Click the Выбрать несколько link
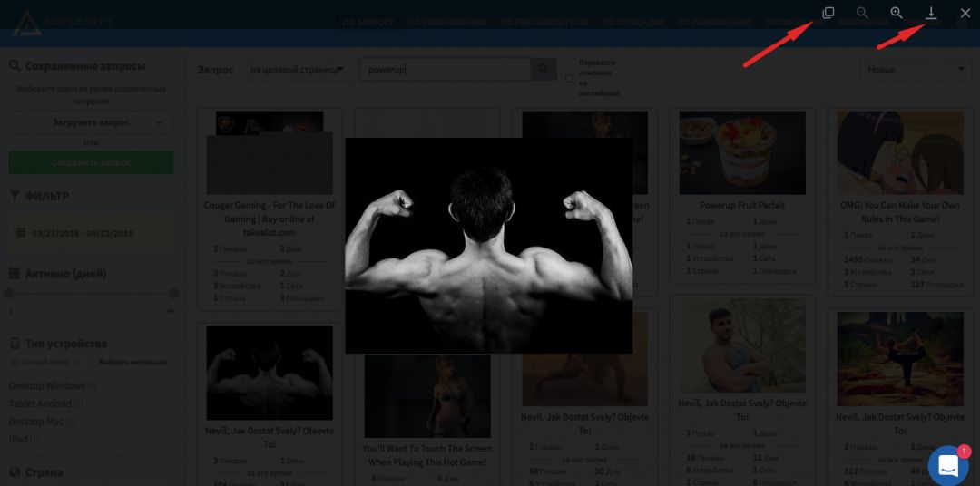Viewport: 980px width, 486px height. pyautogui.click(x=132, y=363)
